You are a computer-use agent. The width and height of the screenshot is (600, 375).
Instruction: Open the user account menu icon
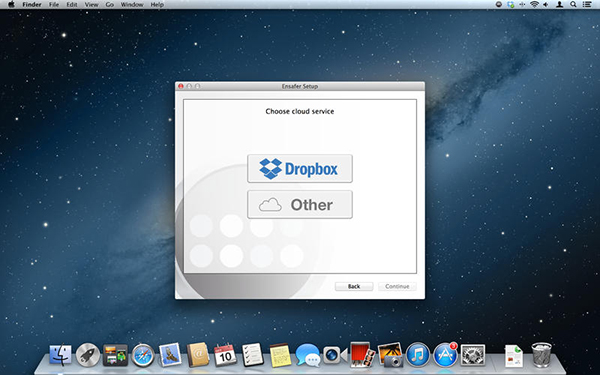(x=559, y=4)
